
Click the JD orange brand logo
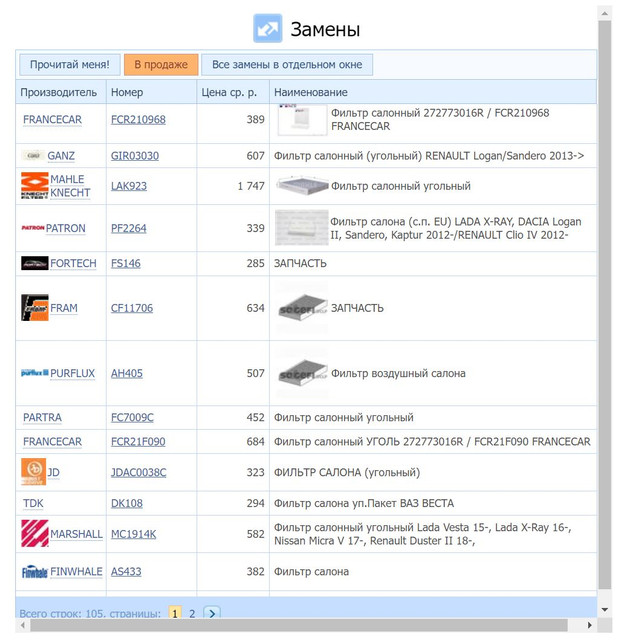33,471
